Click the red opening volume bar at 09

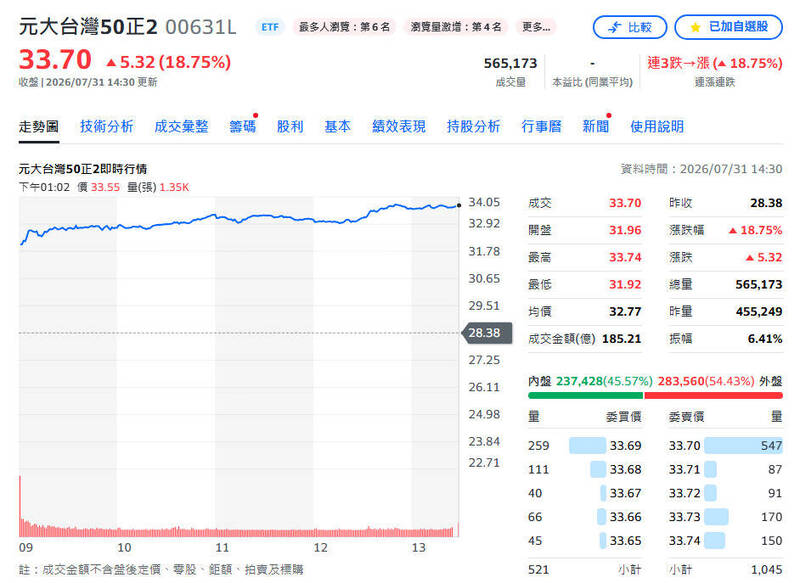(x=20, y=506)
